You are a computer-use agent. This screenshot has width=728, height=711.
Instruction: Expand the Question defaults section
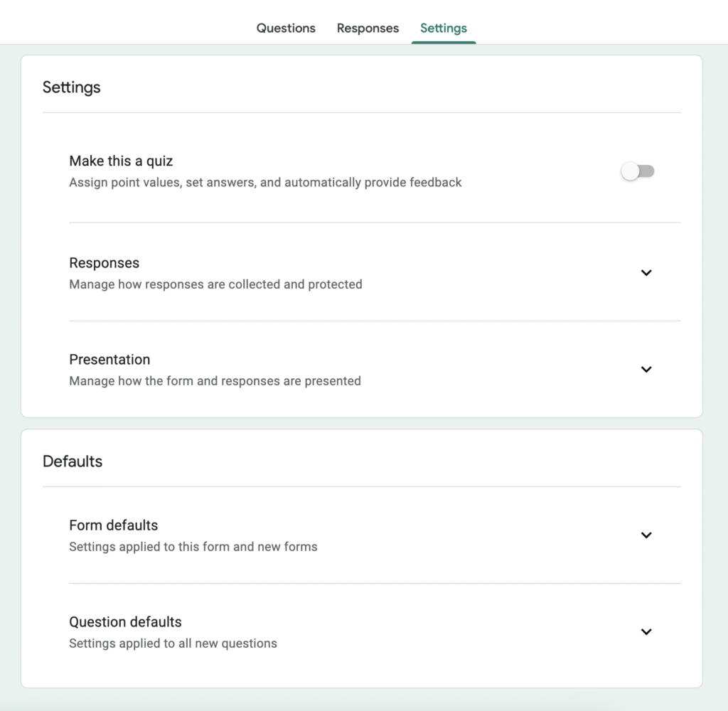[x=646, y=631]
